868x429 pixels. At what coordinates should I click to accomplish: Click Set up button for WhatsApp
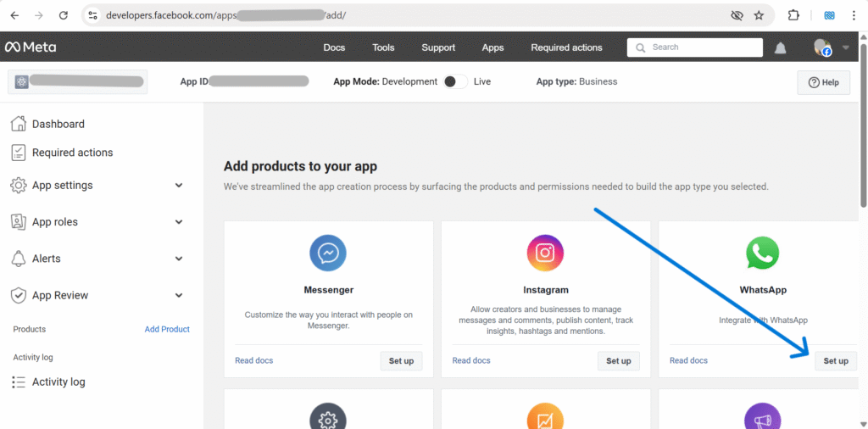(836, 360)
